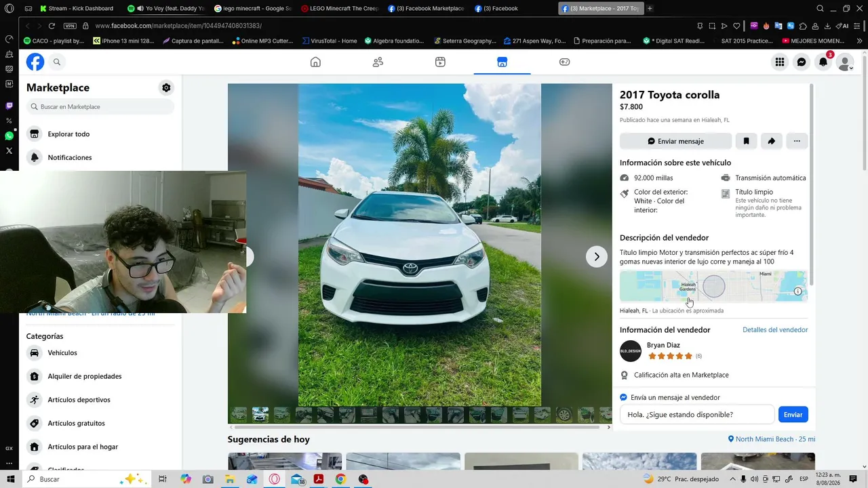Open the Facebook notifications bell
868x488 pixels.
[823, 62]
